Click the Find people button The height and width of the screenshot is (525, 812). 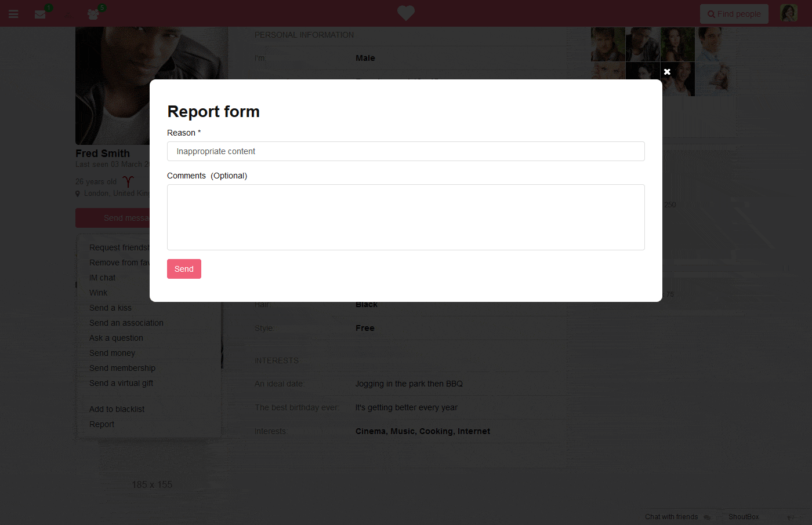point(734,14)
